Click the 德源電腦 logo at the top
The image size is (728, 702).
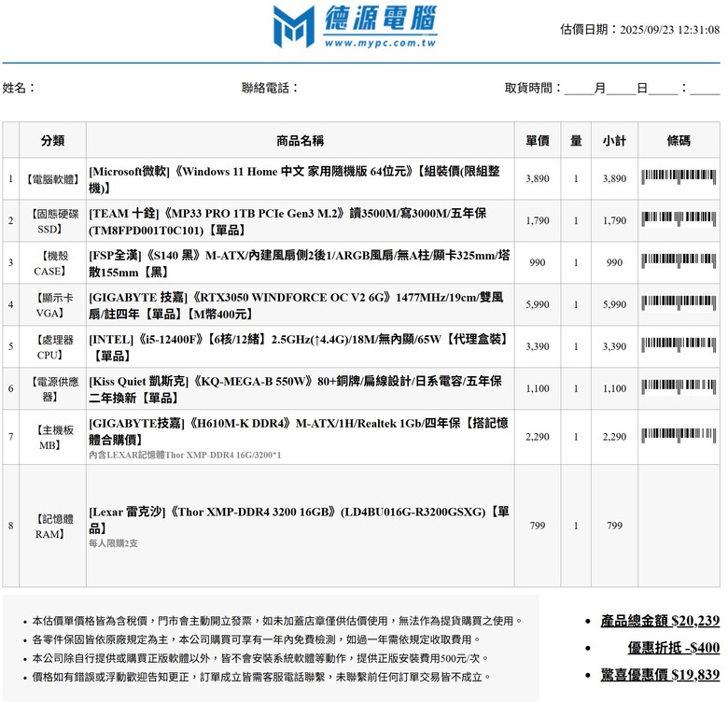coord(356,25)
